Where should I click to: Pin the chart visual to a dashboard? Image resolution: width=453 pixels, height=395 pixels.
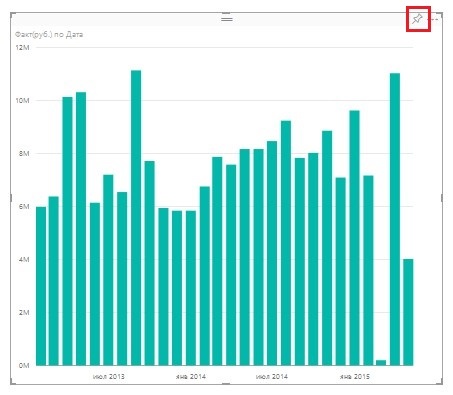click(417, 19)
